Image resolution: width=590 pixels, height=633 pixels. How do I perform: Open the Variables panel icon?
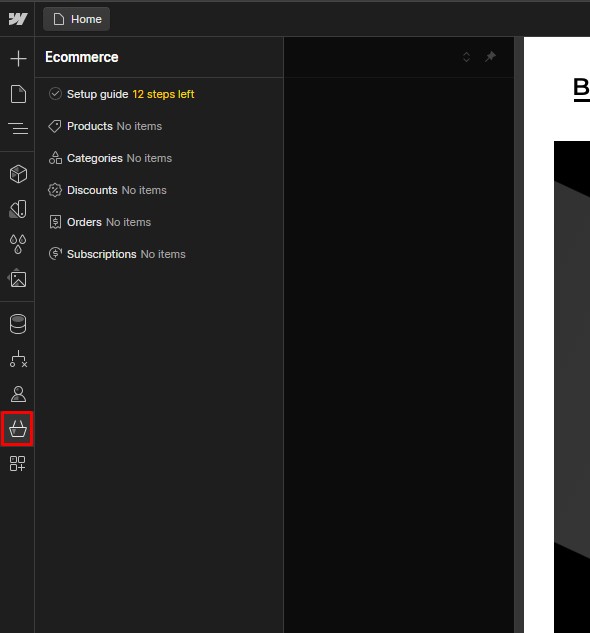pyautogui.click(x=18, y=209)
